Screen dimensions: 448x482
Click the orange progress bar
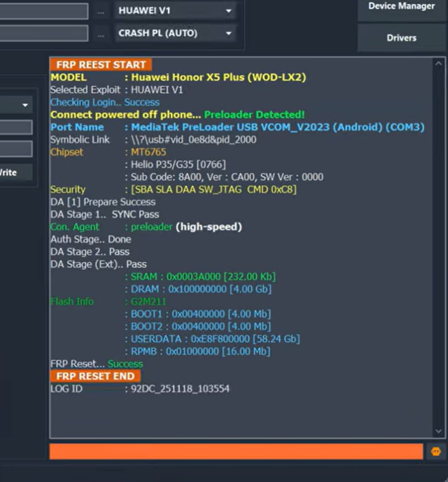pyautogui.click(x=236, y=452)
